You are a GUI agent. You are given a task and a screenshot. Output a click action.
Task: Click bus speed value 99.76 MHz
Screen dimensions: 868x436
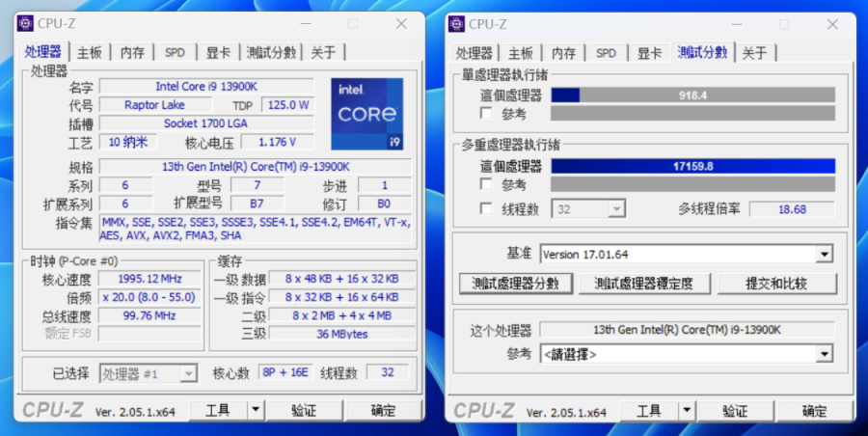click(149, 315)
